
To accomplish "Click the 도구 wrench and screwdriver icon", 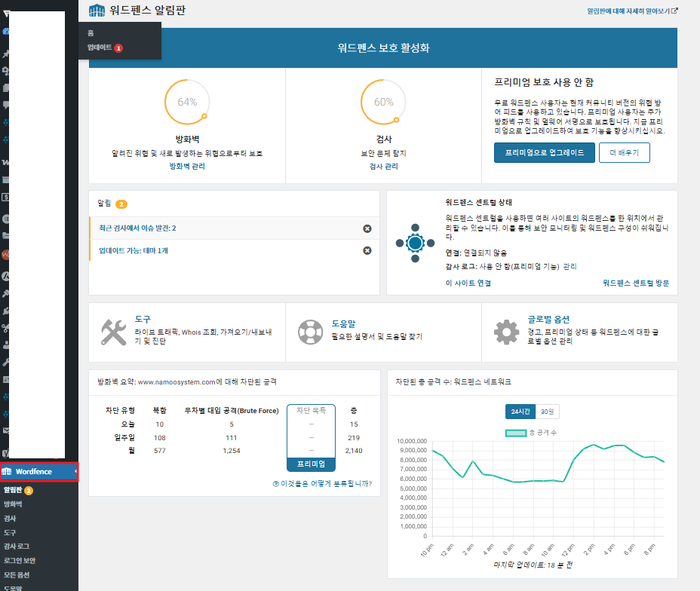I will [113, 332].
